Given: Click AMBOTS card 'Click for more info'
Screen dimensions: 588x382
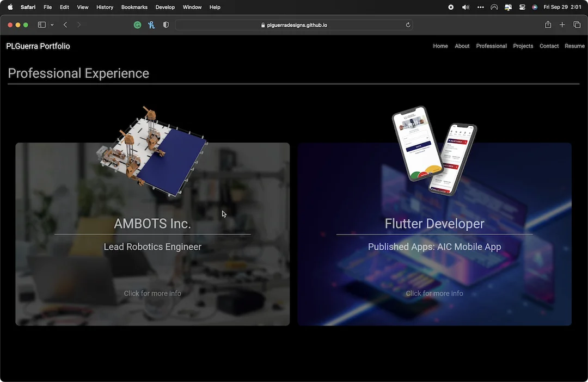Looking at the screenshot, I should click(x=152, y=293).
